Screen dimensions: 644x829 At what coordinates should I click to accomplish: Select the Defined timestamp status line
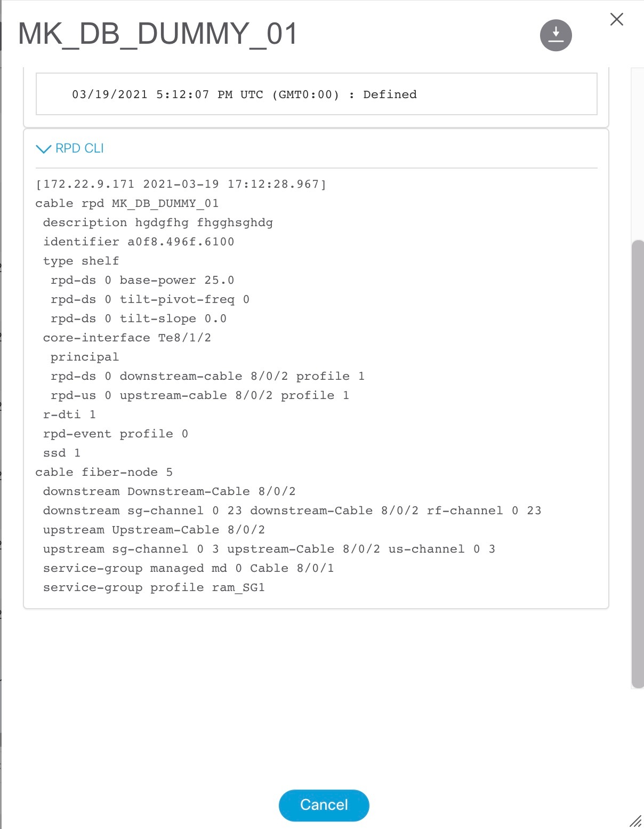coord(244,94)
